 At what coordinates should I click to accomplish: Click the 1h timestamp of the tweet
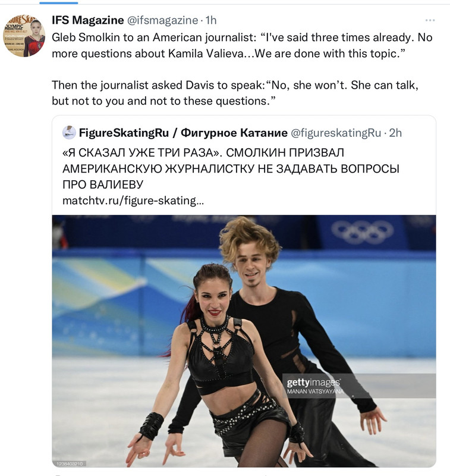211,20
